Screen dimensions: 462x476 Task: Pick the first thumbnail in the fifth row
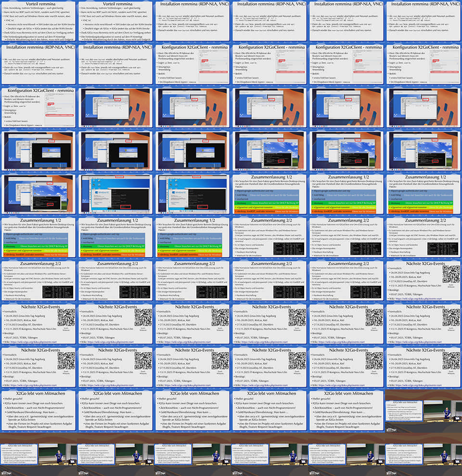pyautogui.click(x=38, y=194)
